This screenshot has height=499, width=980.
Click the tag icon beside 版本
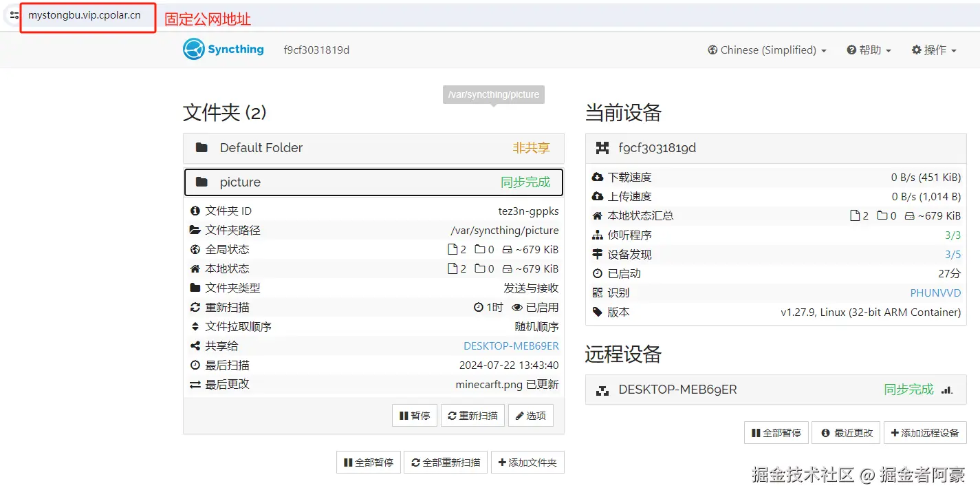(x=598, y=312)
